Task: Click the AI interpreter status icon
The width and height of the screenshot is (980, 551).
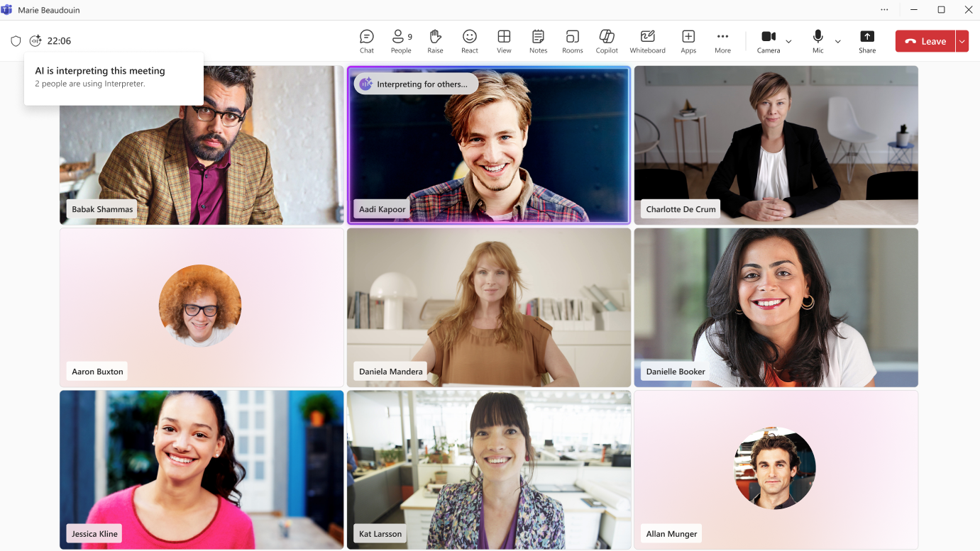Action: (35, 41)
